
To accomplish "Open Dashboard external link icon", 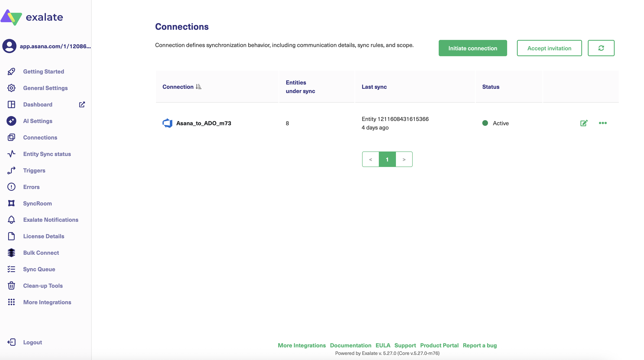I will (82, 104).
